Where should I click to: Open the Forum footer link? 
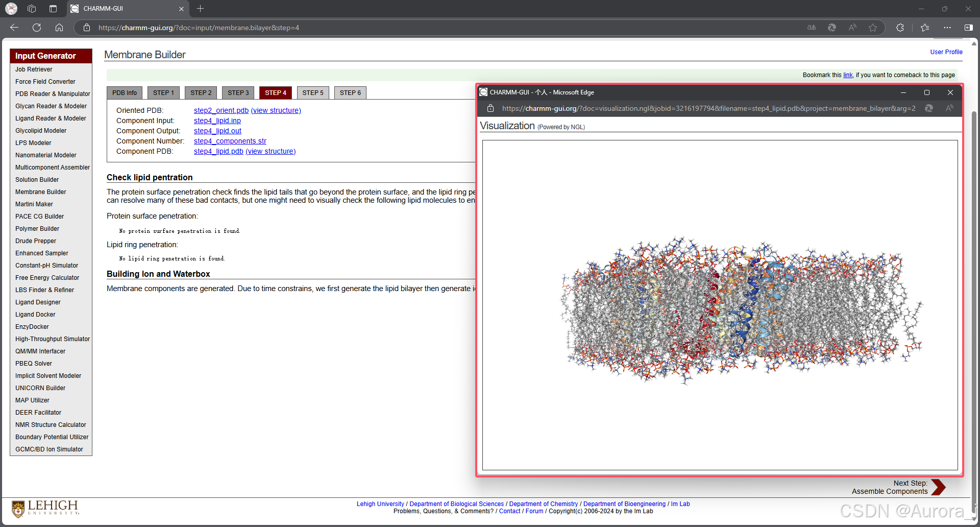pyautogui.click(x=534, y=511)
